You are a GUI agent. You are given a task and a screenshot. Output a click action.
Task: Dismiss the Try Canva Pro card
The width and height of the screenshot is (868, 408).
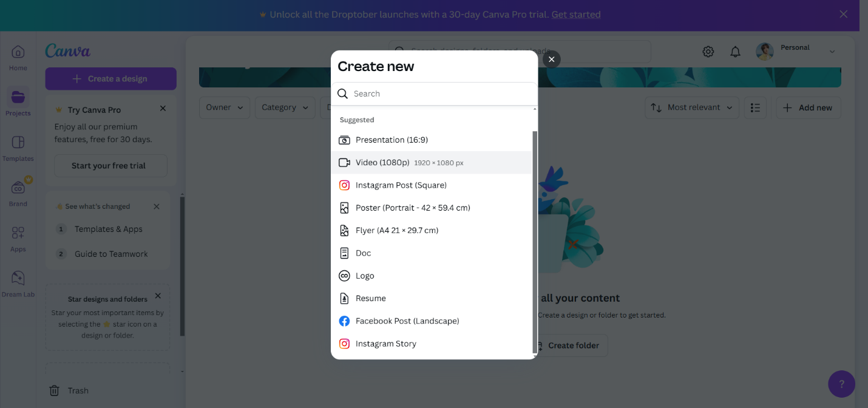point(163,109)
